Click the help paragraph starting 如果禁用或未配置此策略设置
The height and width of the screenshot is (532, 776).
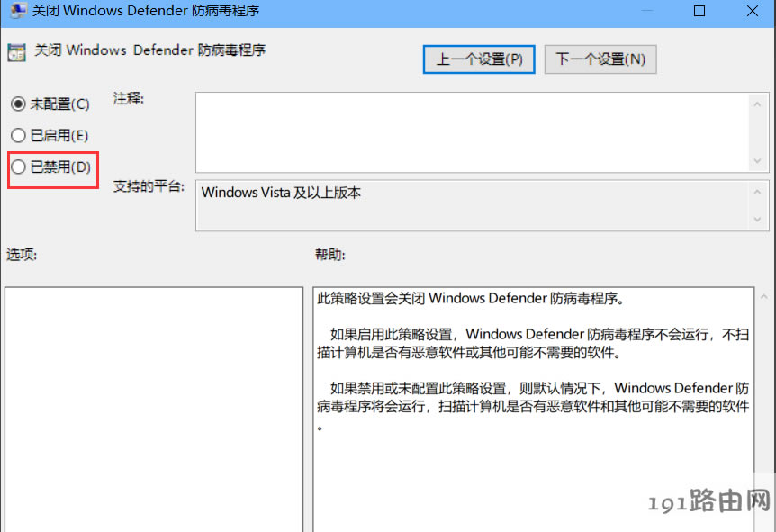pos(533,406)
